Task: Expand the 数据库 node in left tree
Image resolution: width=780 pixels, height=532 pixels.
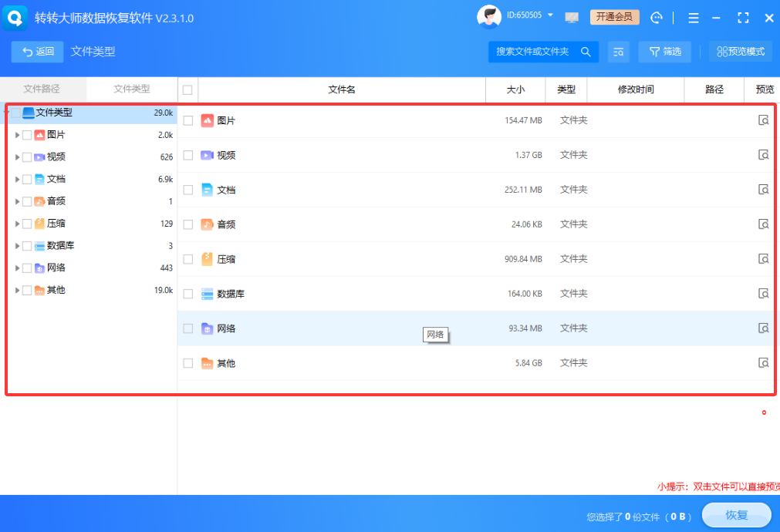Action: (x=17, y=246)
